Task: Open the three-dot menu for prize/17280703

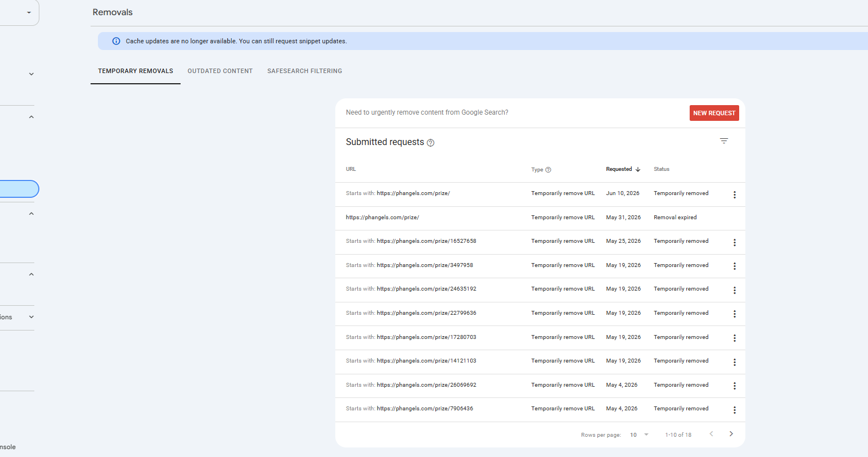Action: point(734,338)
